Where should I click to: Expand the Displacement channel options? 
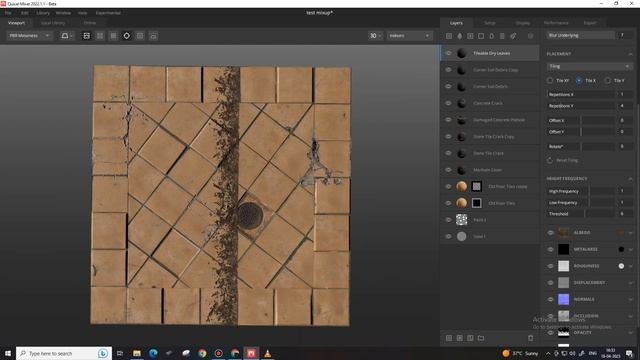tap(631, 282)
